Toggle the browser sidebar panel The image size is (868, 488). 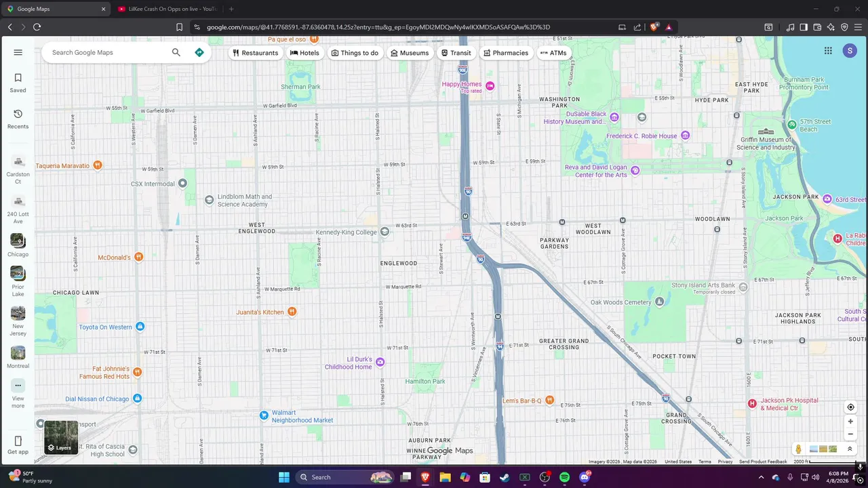pyautogui.click(x=804, y=27)
